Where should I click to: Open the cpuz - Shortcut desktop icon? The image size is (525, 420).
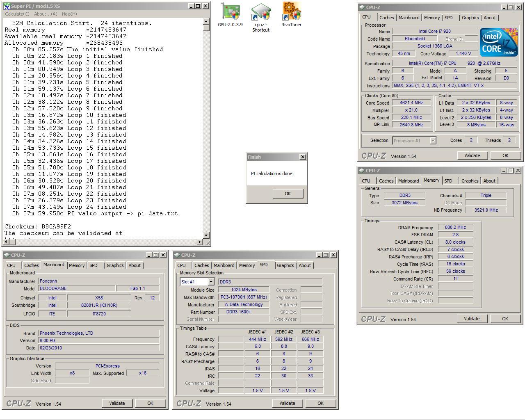point(261,18)
